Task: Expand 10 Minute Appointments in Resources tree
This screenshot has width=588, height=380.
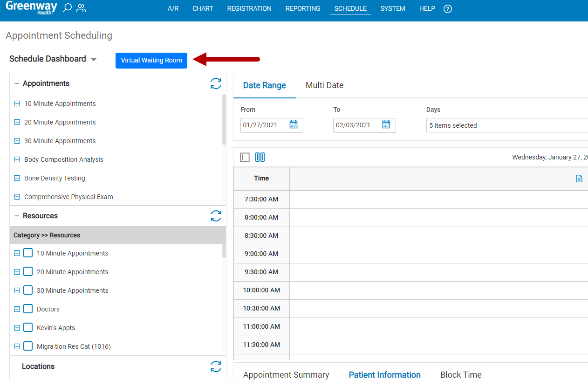Action: click(x=17, y=253)
